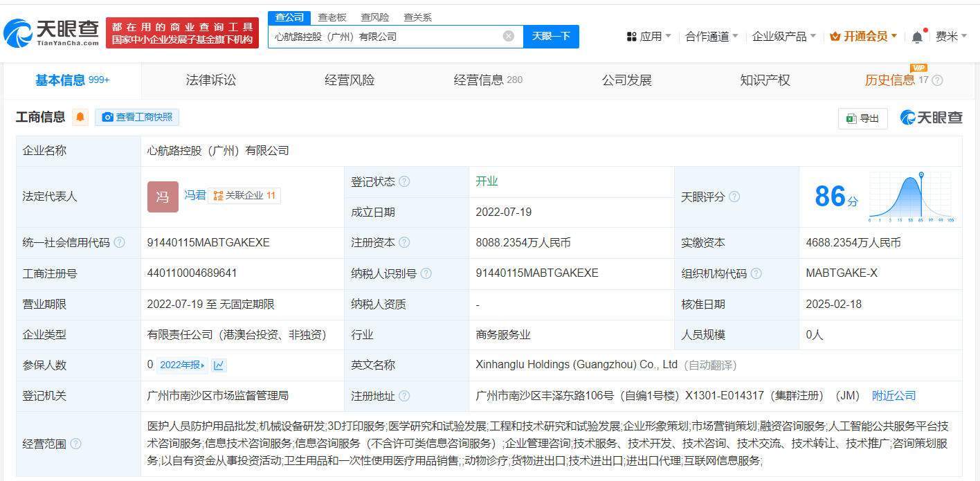The width and height of the screenshot is (980, 481).
Task: Click help icon next to 历史信息 tab
Action: point(938,80)
